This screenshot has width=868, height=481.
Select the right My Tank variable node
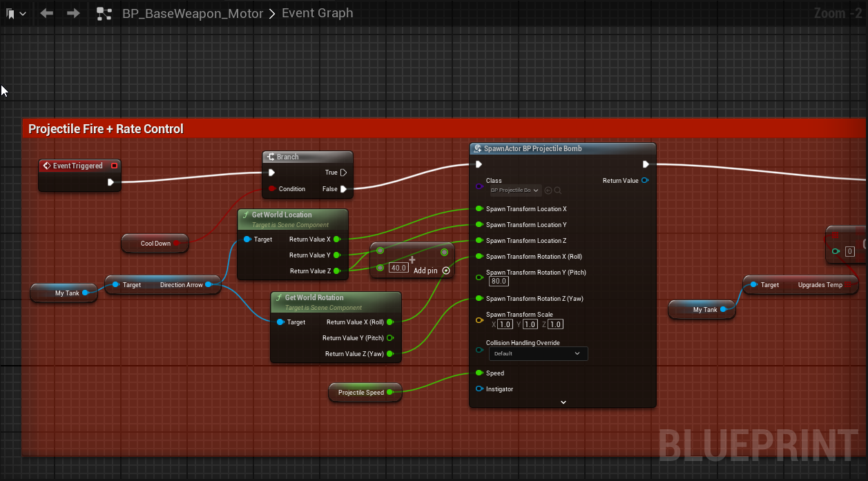[702, 310]
